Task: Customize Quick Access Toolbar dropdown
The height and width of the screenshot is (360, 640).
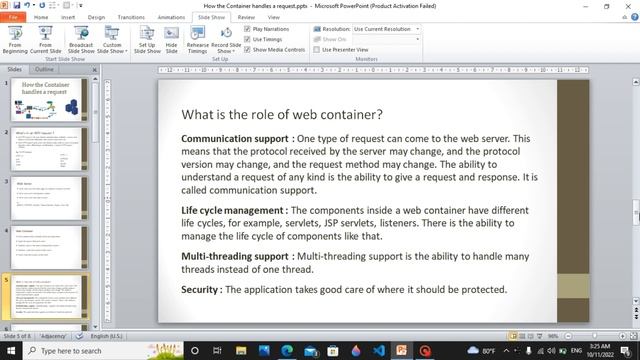Action: [x=81, y=6]
